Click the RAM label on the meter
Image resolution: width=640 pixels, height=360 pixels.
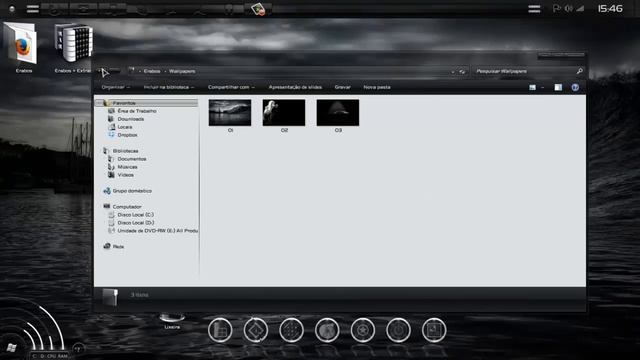pyautogui.click(x=62, y=356)
